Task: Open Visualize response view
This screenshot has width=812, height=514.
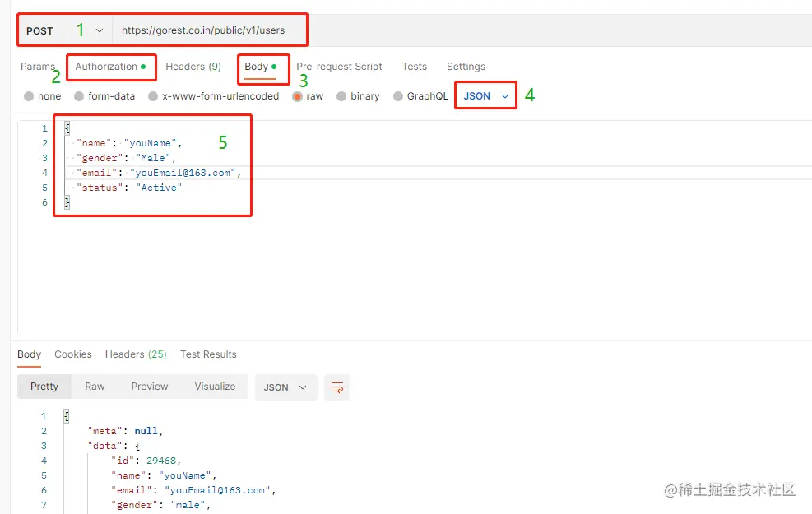Action: click(x=215, y=387)
